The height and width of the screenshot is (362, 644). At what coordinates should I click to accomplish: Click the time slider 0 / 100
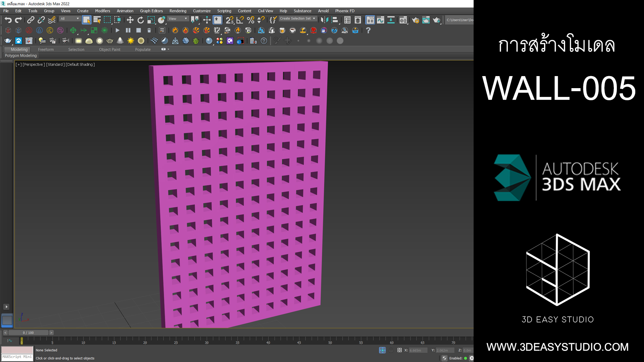tap(28, 333)
